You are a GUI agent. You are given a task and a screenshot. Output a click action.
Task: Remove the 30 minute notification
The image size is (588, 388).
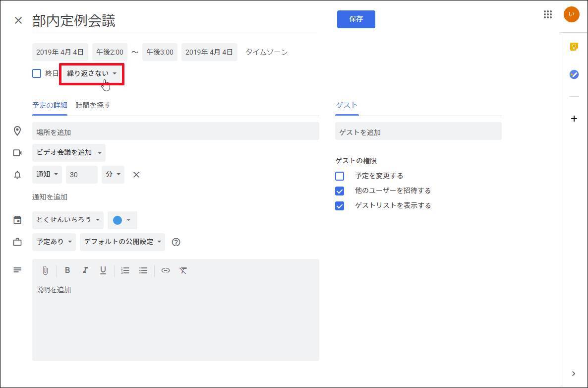pos(136,175)
